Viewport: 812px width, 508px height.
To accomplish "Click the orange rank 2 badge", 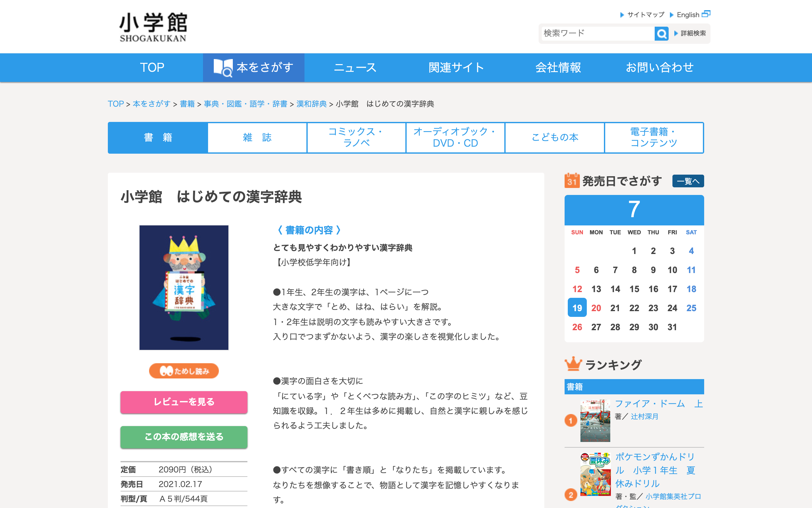I will coord(570,495).
